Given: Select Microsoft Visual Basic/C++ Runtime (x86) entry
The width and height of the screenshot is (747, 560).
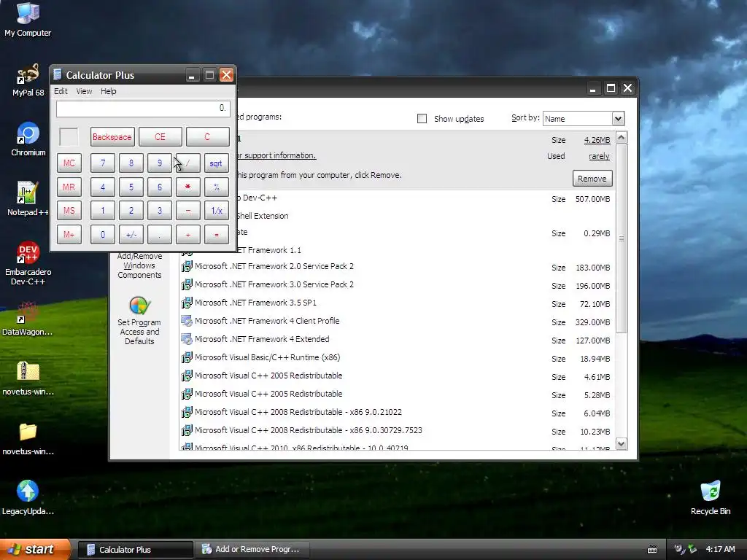Looking at the screenshot, I should point(398,357).
